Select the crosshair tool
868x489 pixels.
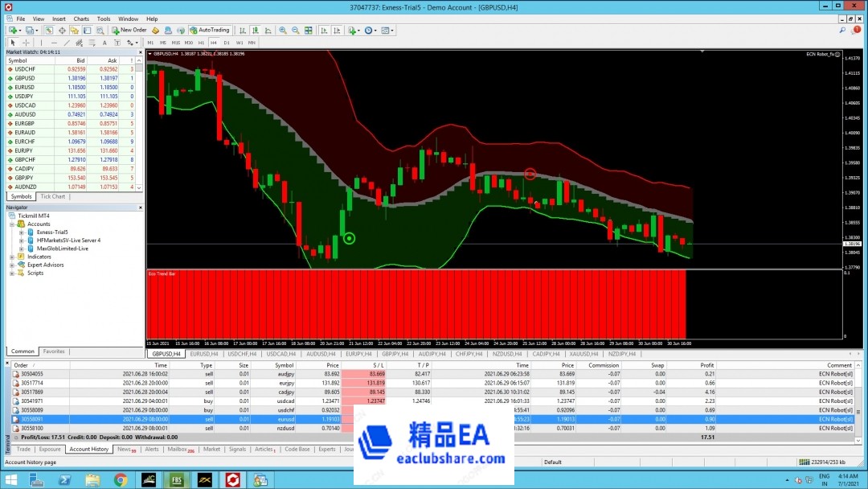[26, 43]
